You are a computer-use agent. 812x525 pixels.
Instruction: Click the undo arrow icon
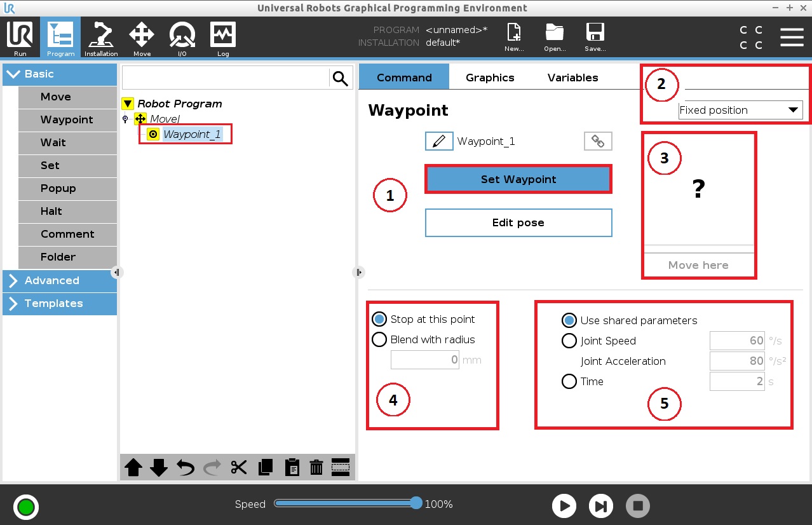click(186, 468)
